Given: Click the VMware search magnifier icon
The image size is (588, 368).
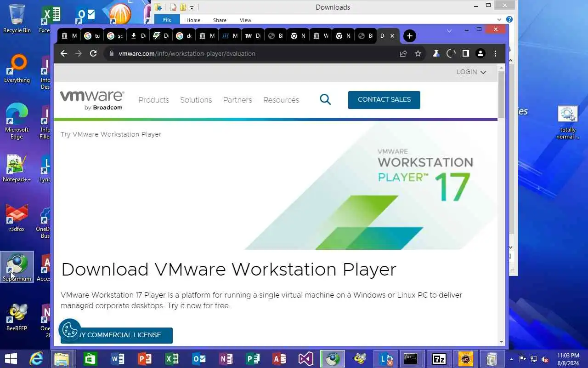Looking at the screenshot, I should [x=325, y=99].
